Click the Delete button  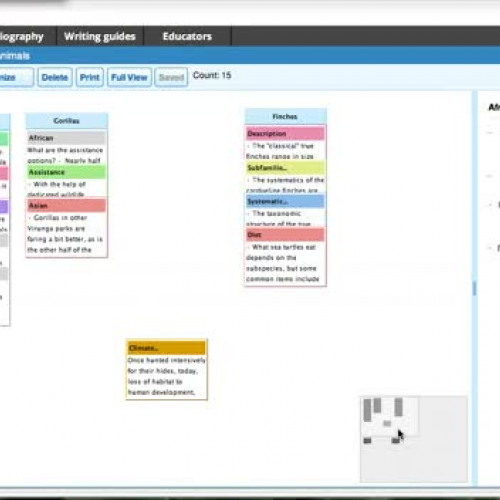point(55,77)
